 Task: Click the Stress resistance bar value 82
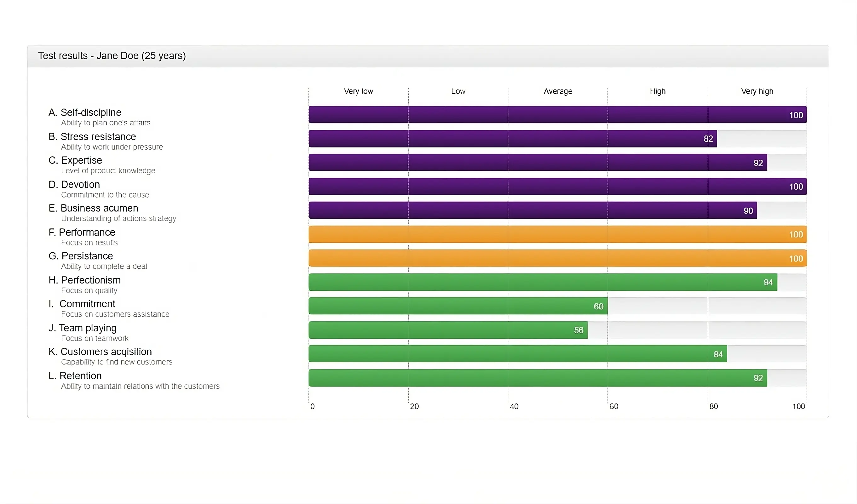(x=708, y=139)
